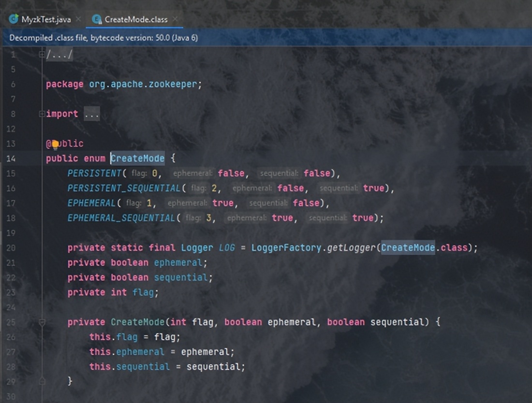Screen dimensions: 532x403
Task: Click the package keyword on line 6
Action: [64, 84]
